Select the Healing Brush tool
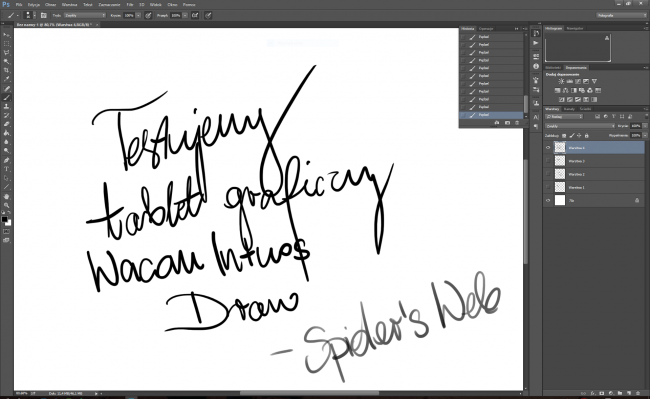 pyautogui.click(x=6, y=89)
